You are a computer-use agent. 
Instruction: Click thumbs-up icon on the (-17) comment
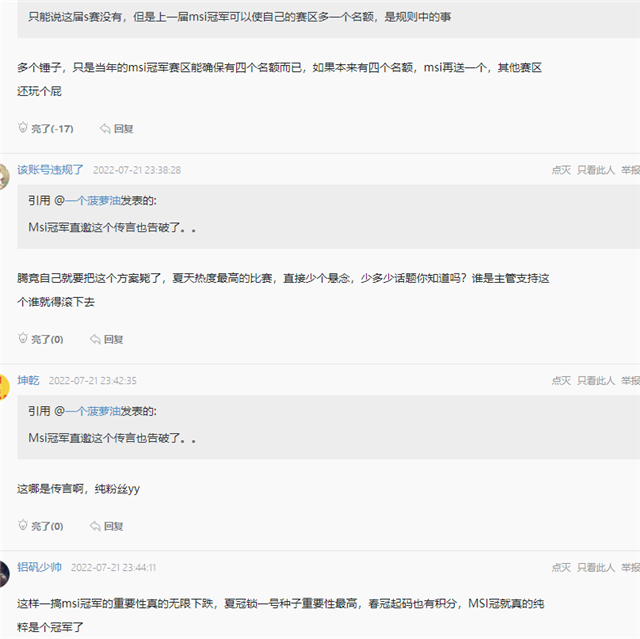click(24, 128)
